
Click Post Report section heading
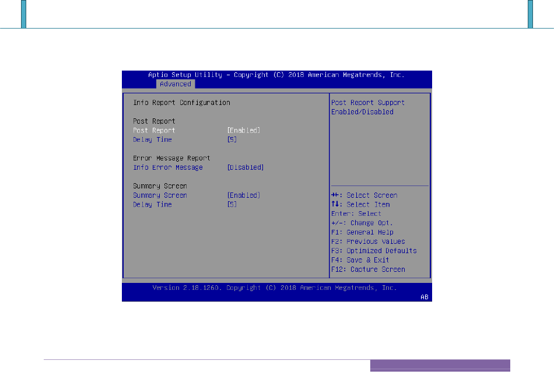(x=154, y=121)
